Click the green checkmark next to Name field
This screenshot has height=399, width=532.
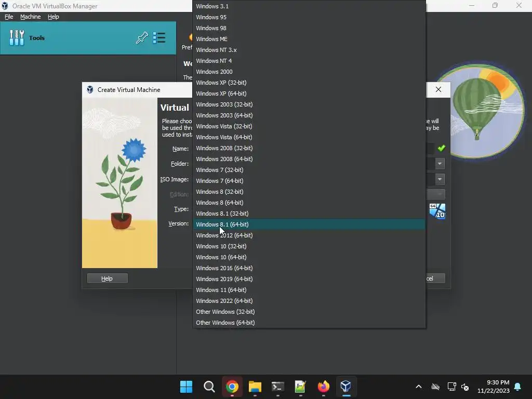pos(441,148)
